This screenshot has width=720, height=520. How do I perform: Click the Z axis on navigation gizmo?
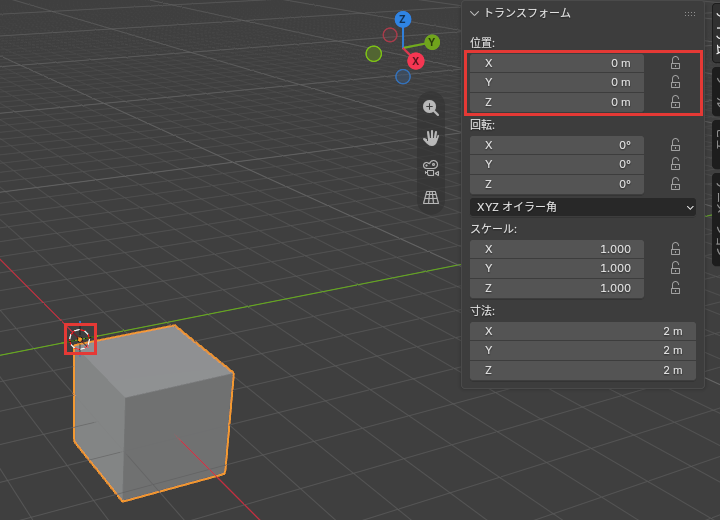[403, 19]
